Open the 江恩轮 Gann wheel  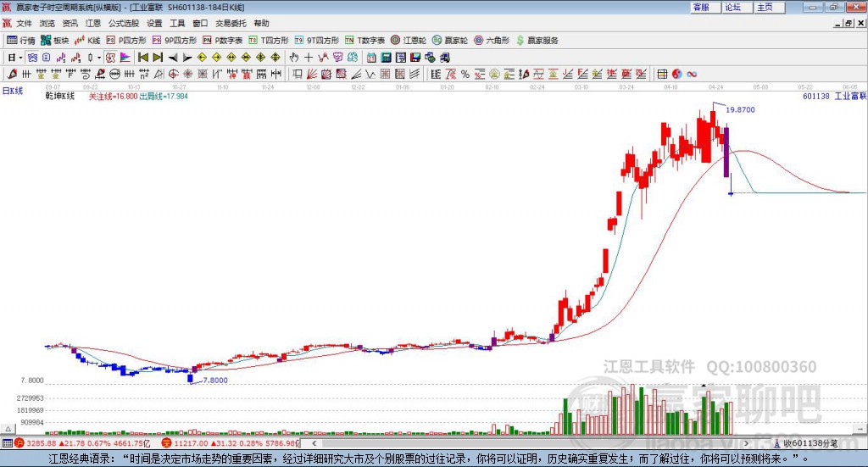409,41
